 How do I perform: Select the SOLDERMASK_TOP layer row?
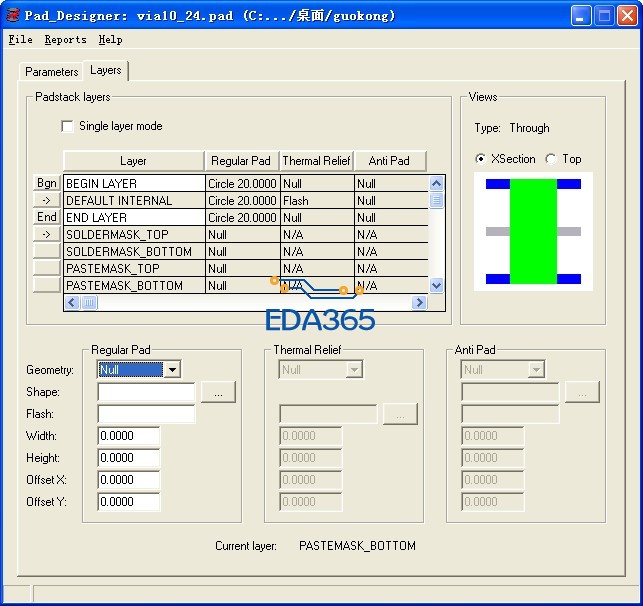pyautogui.click(x=246, y=235)
